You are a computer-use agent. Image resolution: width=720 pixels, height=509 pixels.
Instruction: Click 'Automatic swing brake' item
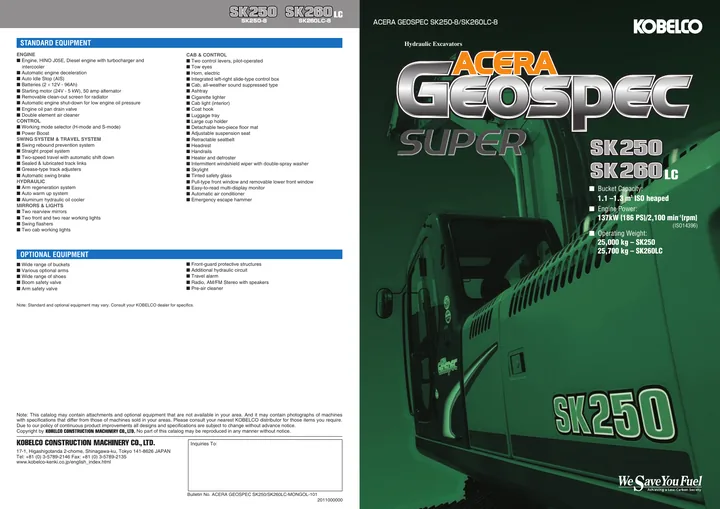45,175
